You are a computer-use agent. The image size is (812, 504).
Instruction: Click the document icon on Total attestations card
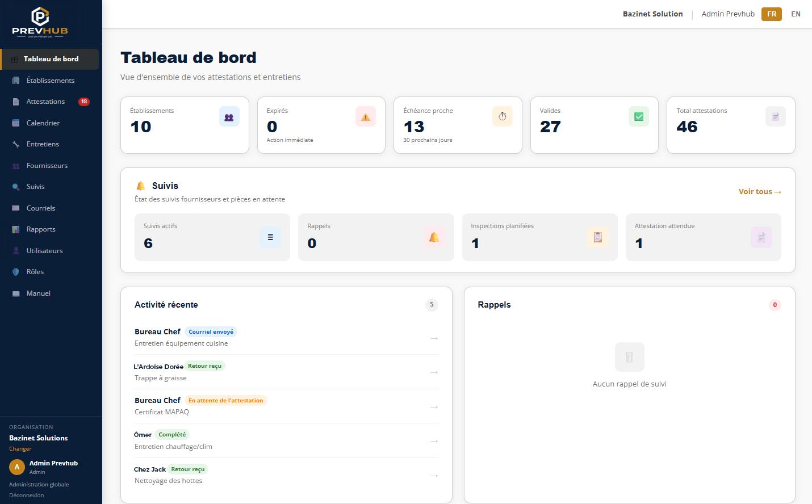(x=776, y=117)
